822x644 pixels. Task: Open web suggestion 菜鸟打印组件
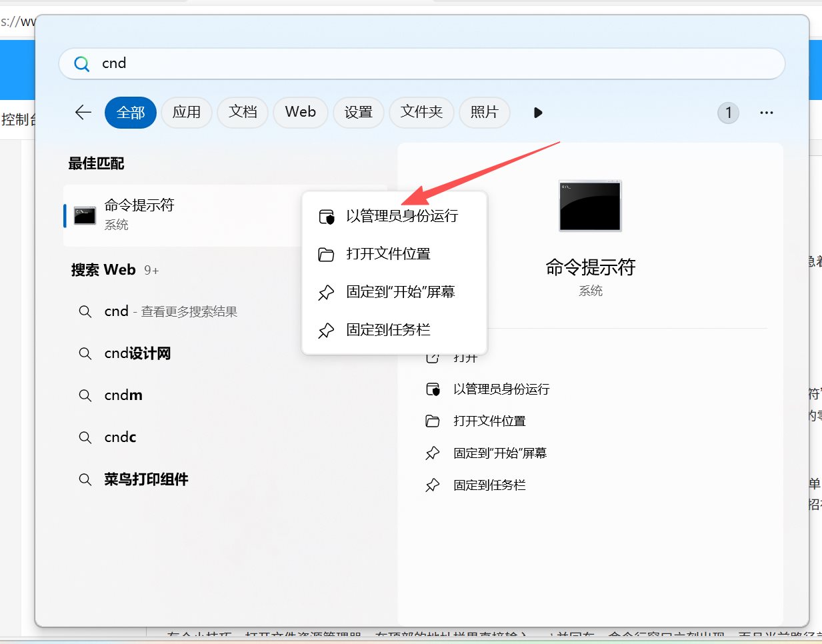[146, 479]
